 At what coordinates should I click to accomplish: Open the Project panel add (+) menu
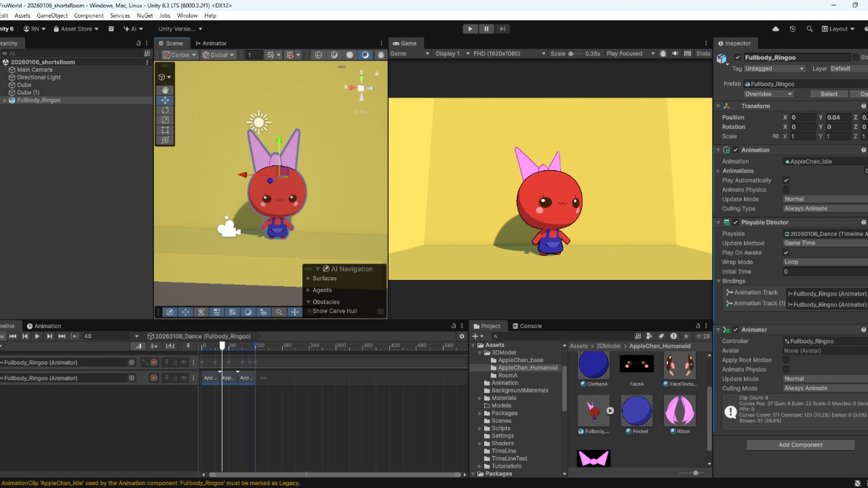point(478,336)
